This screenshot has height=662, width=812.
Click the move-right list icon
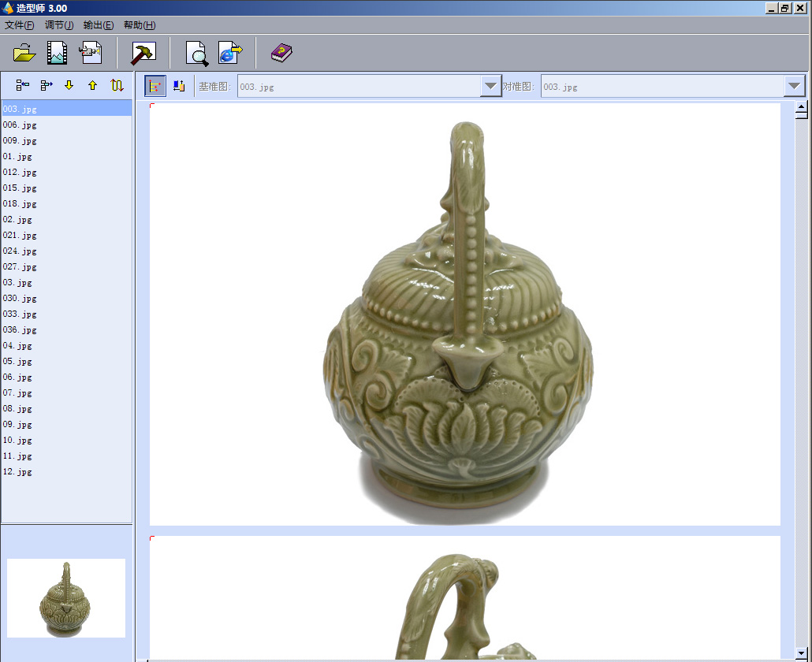pyautogui.click(x=47, y=85)
